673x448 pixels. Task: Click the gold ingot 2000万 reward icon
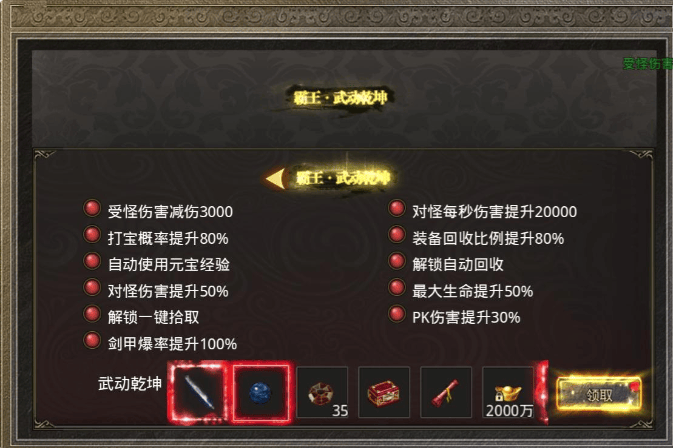(x=508, y=392)
